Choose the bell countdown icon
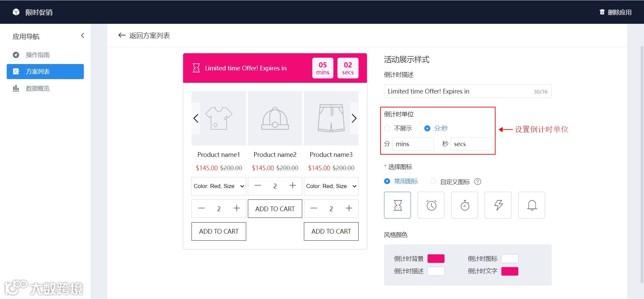 532,205
